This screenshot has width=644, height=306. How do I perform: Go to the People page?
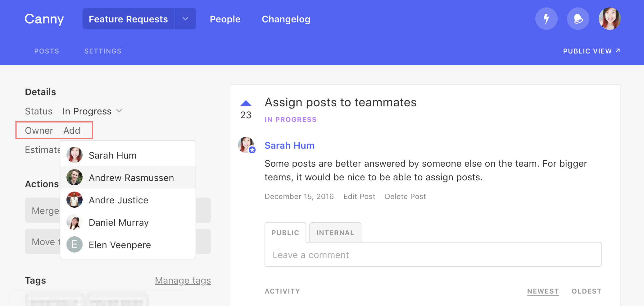click(225, 19)
